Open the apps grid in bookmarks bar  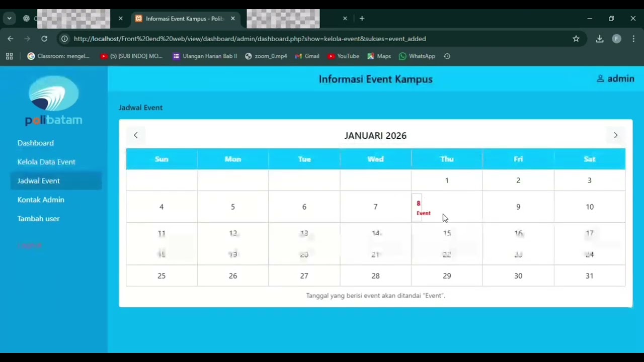(x=9, y=56)
